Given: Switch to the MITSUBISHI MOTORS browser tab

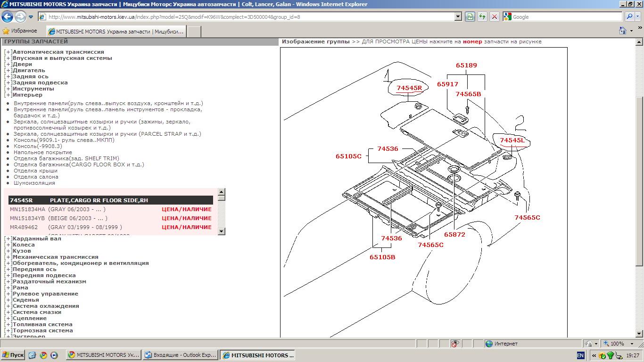Looking at the screenshot, I should point(117,32).
